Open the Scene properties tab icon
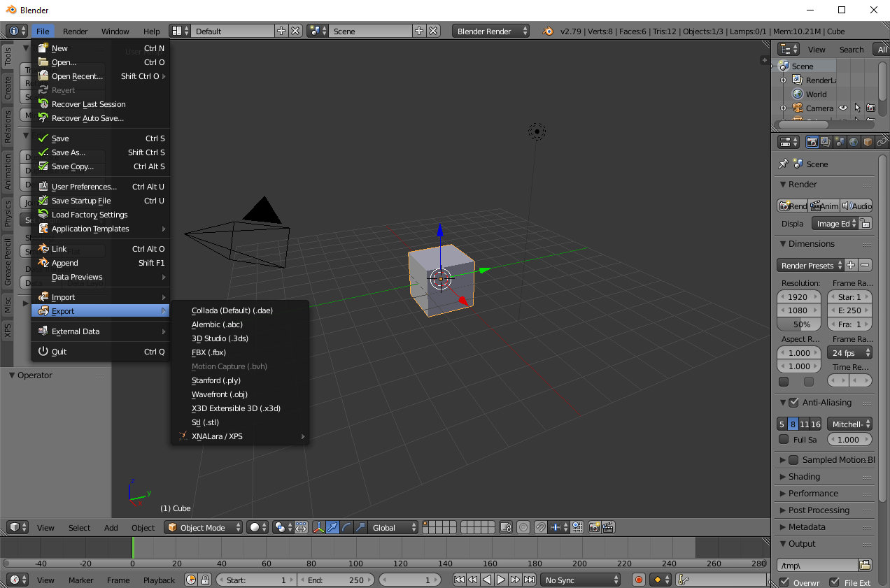890x588 pixels. point(840,142)
